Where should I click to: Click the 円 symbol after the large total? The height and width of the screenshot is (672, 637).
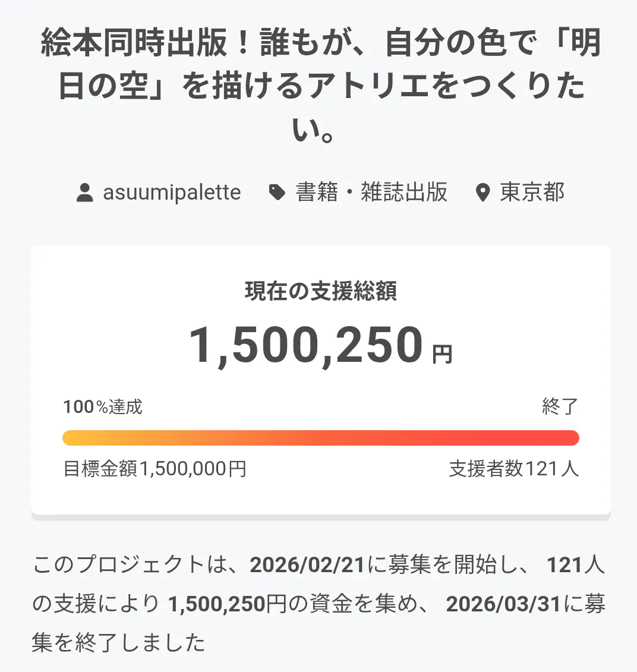point(442,355)
